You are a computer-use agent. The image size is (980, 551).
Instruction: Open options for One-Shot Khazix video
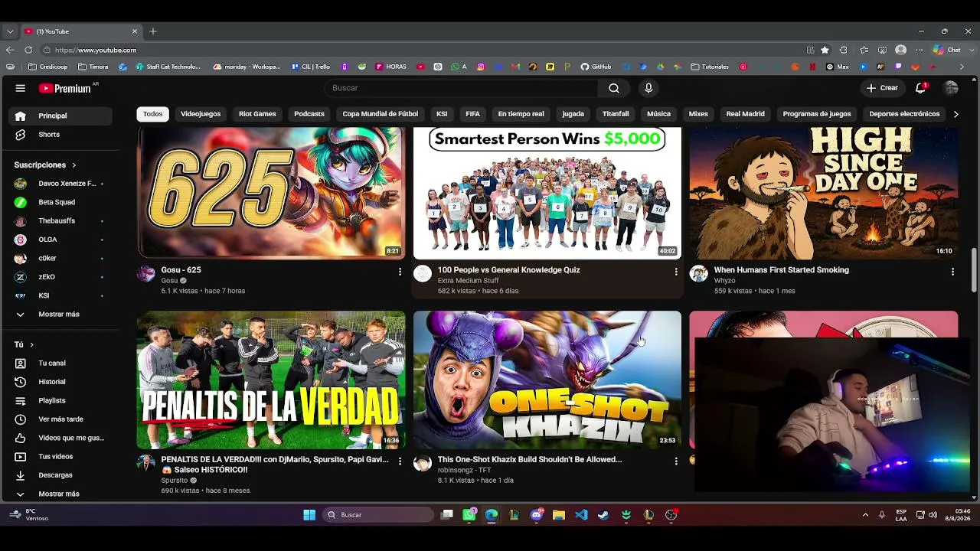point(676,461)
